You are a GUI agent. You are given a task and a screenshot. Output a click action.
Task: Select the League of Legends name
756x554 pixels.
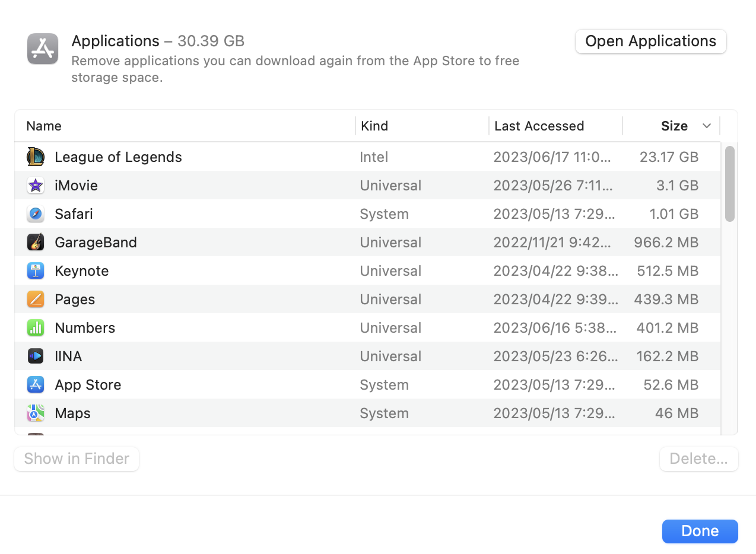point(118,157)
